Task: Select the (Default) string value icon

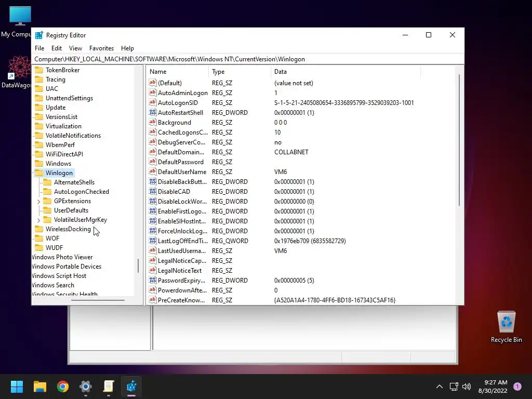Action: click(153, 83)
